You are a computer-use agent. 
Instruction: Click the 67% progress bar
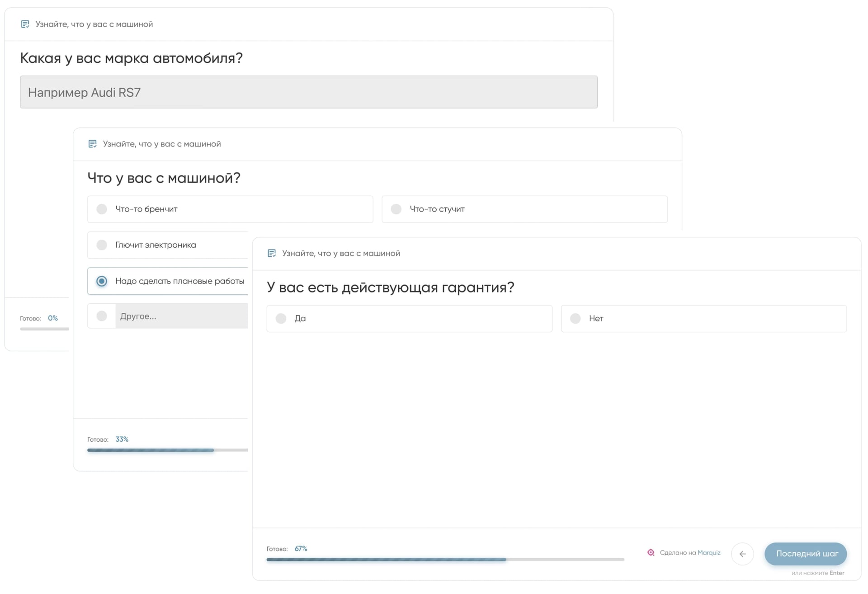click(x=445, y=560)
